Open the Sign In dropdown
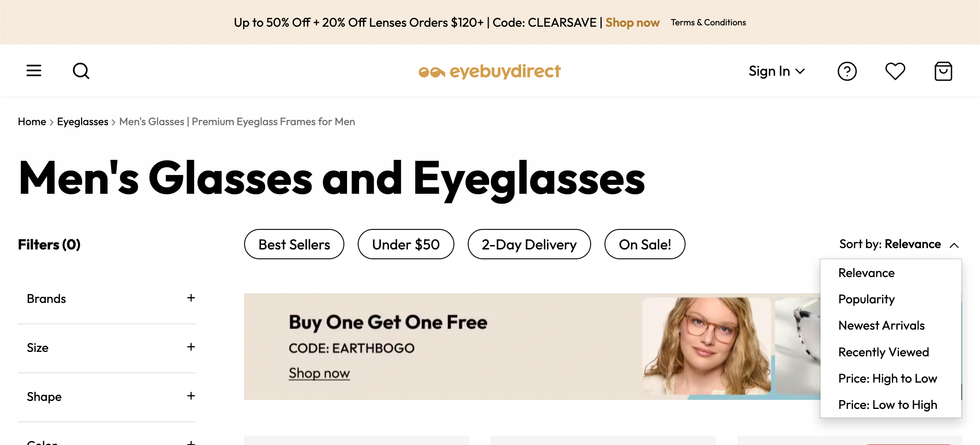 (x=776, y=71)
